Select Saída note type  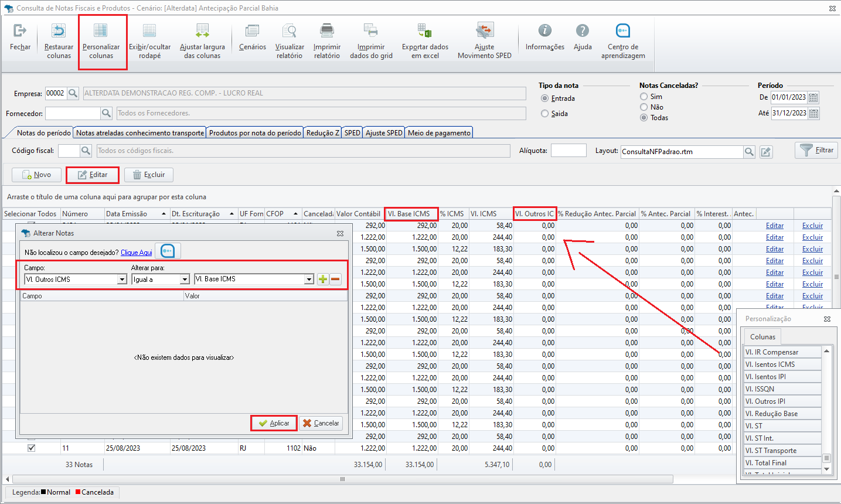click(x=545, y=114)
